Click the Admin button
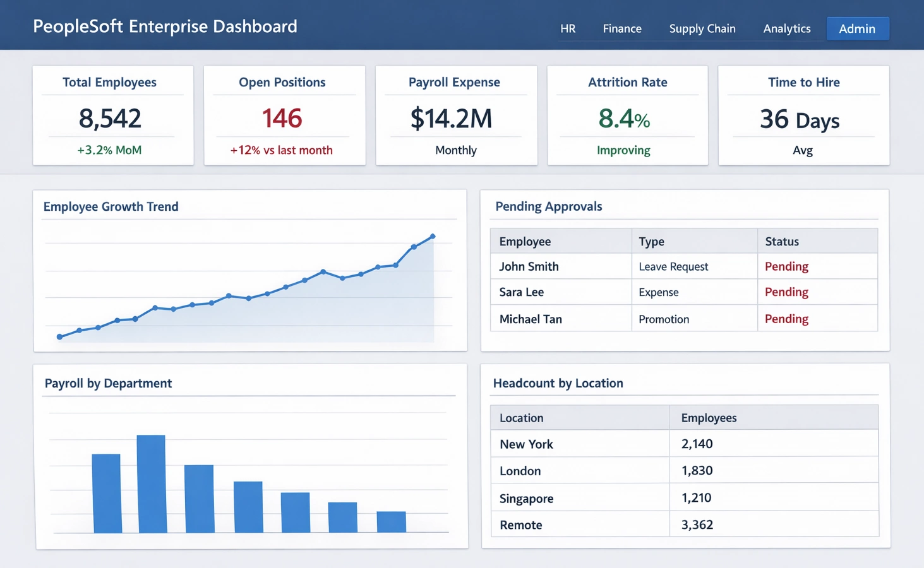Screen dimensions: 924x568 [856, 28]
